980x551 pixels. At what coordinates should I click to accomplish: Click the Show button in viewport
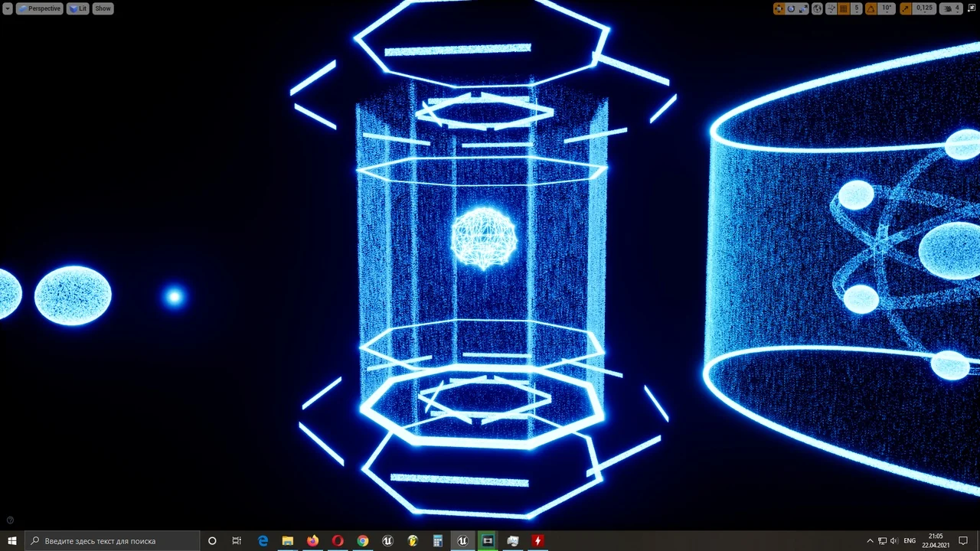[103, 8]
